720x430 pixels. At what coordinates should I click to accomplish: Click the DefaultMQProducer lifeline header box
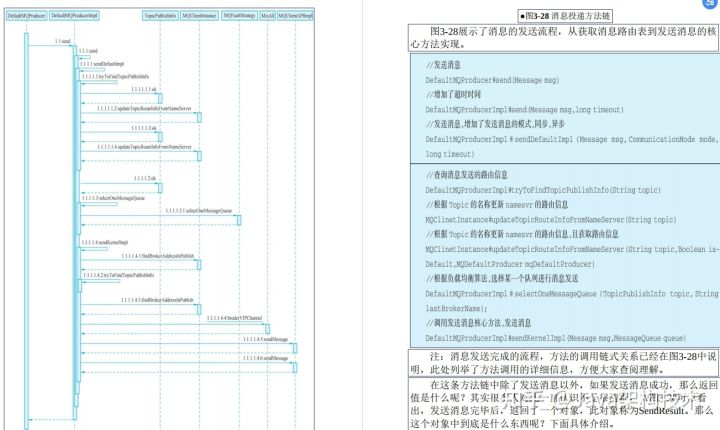[x=26, y=16]
